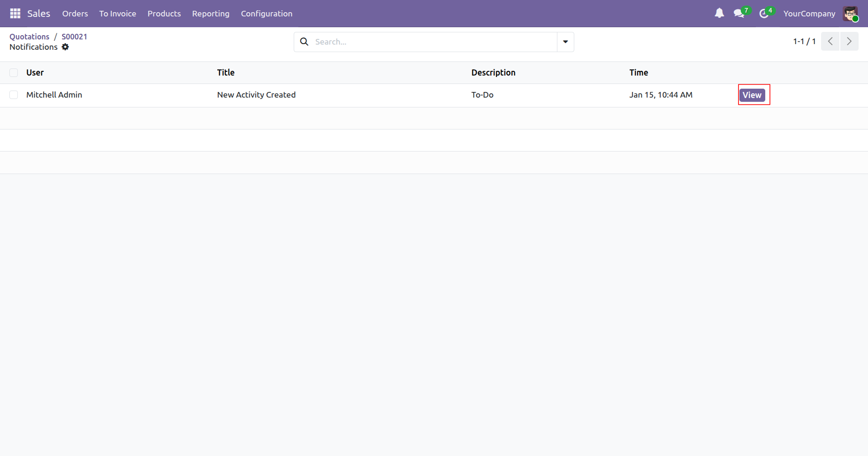
Task: Toggle the select-all header checkbox
Action: pos(14,73)
